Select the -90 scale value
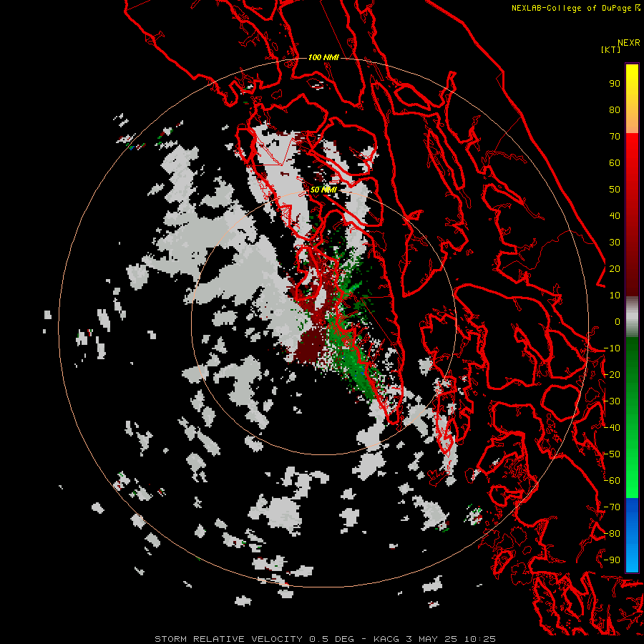 tap(612, 560)
